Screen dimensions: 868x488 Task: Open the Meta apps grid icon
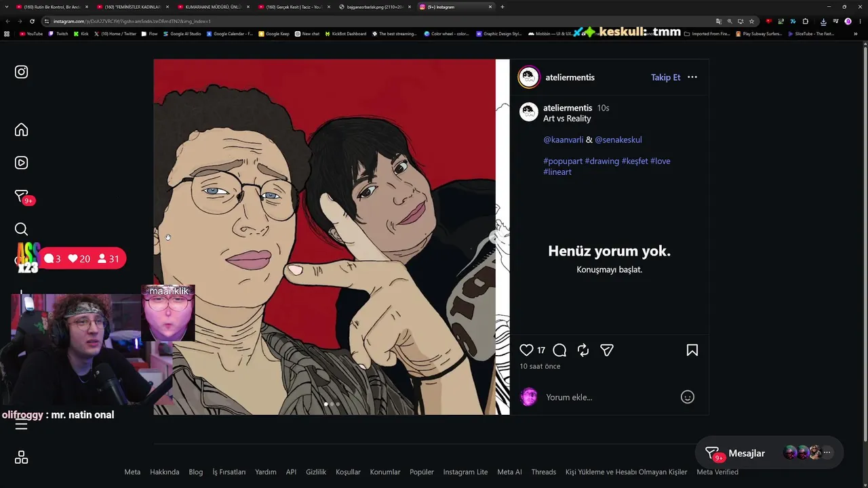(x=22, y=457)
